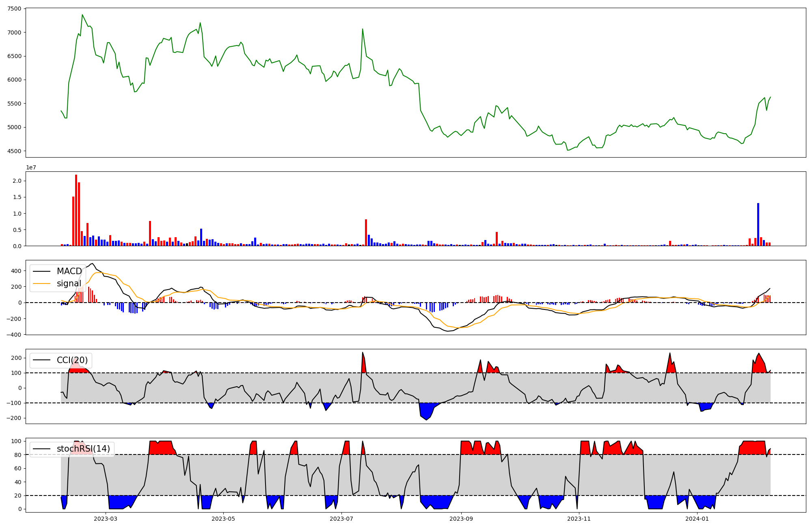Click the tall blue volume bar near 2024-02
Image resolution: width=812 pixels, height=528 pixels.
[758, 225]
